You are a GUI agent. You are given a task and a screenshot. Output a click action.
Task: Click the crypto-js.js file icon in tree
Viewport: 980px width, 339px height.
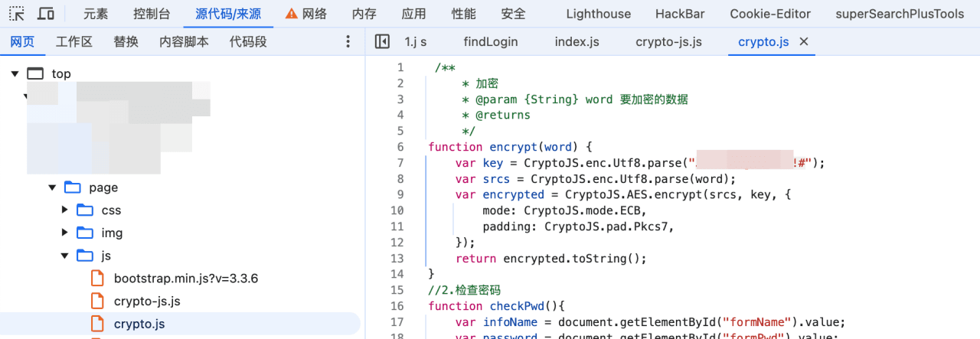(x=96, y=301)
